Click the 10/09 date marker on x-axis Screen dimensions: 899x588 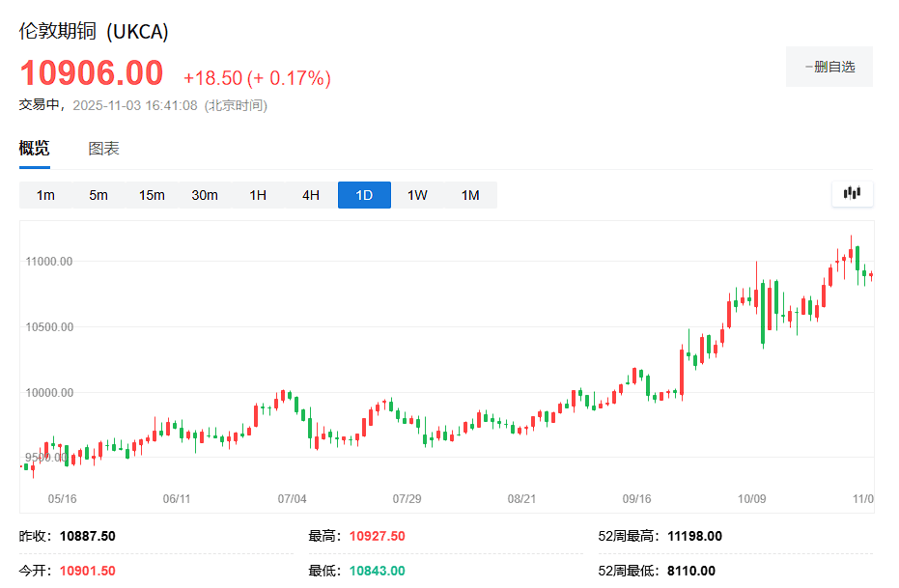click(751, 499)
